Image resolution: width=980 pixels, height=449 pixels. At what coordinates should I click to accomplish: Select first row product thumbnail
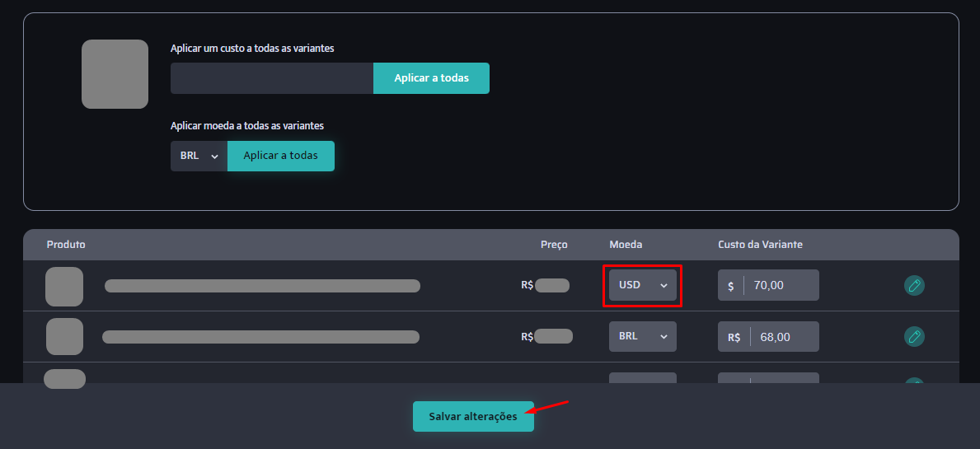(x=64, y=287)
